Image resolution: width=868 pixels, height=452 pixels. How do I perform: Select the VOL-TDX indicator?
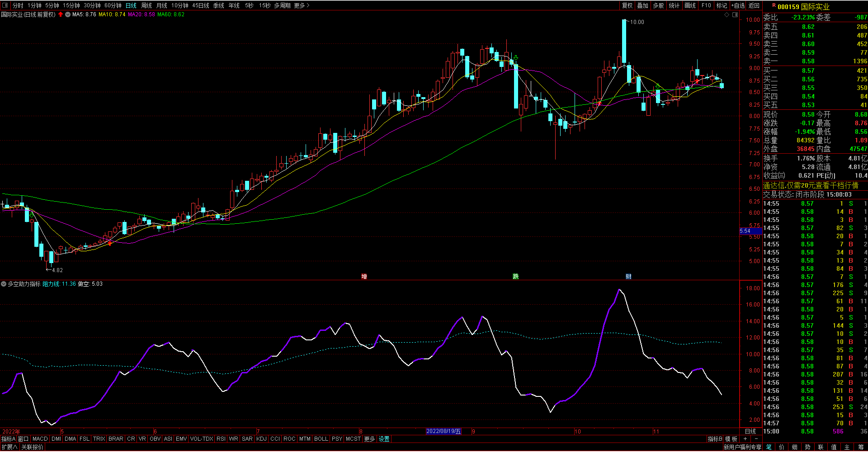click(x=202, y=439)
